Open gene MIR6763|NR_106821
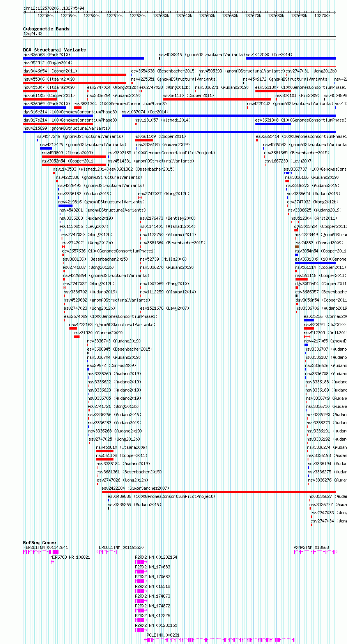 [70, 557]
